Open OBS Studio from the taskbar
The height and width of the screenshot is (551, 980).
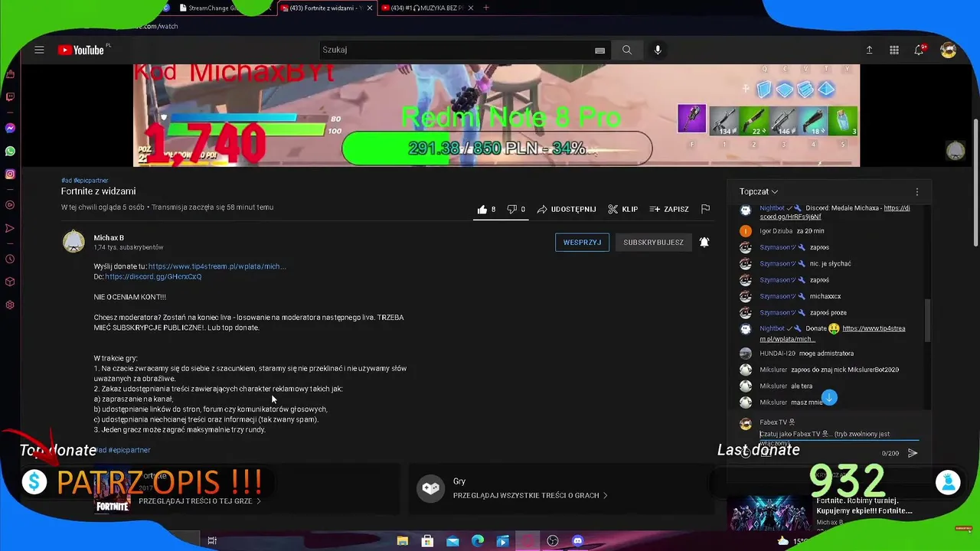(553, 540)
